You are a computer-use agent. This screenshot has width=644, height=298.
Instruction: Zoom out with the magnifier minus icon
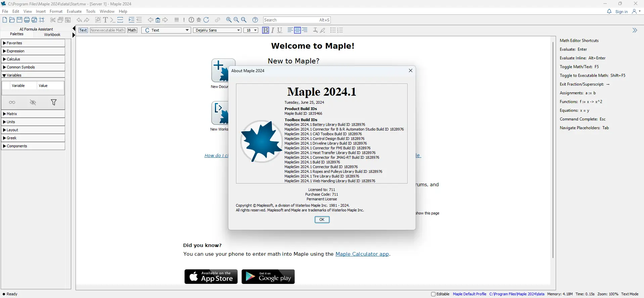236,20
